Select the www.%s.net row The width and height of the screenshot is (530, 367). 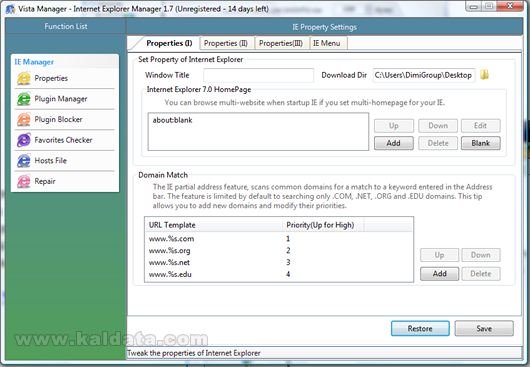[x=279, y=262]
